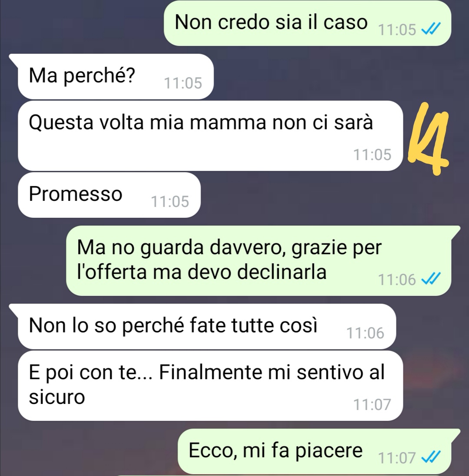Screen dimensions: 469x476
Task: Tap the 11:05 timestamp on 'Ma perché?'
Action: [x=183, y=83]
